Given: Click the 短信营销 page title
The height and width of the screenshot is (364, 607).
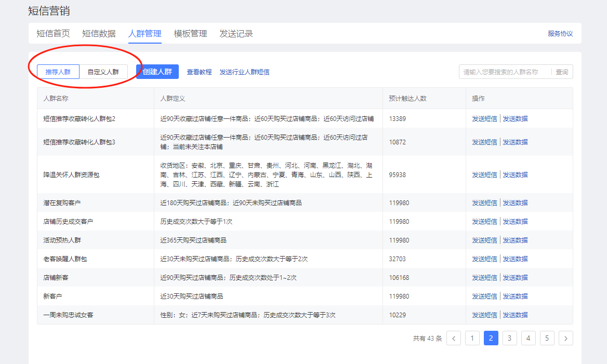Looking at the screenshot, I should point(49,11).
